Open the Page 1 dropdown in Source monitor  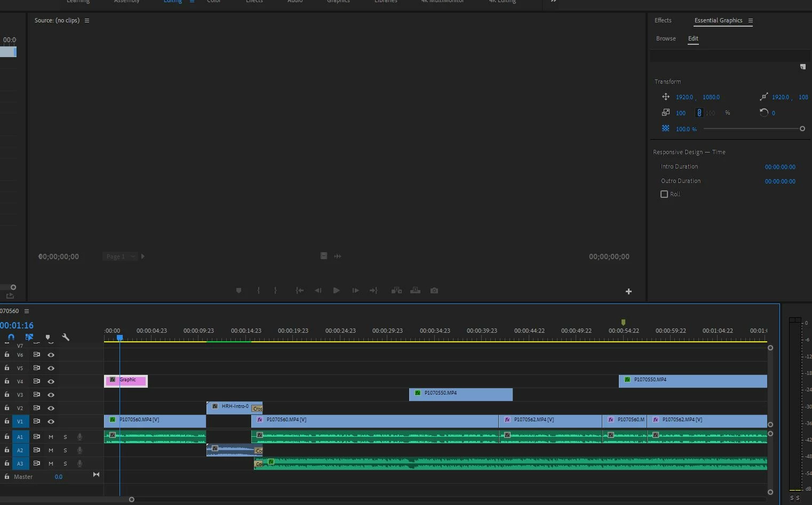120,256
